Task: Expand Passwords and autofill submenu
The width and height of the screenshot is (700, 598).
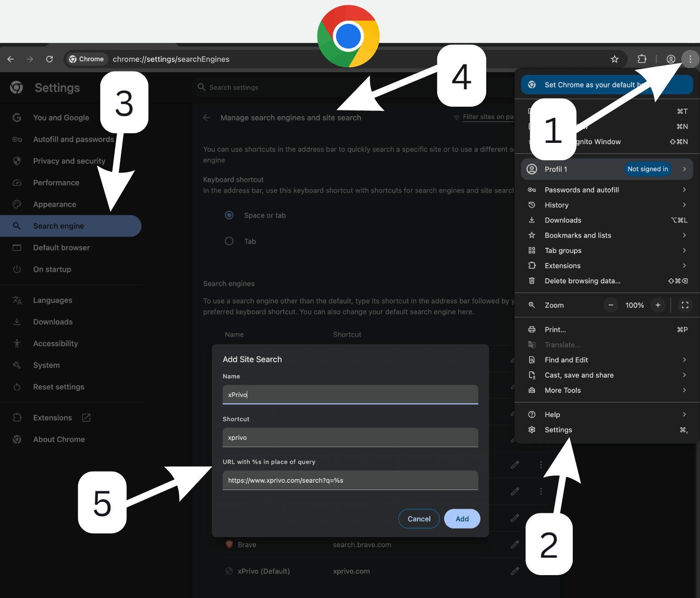Action: (x=607, y=190)
